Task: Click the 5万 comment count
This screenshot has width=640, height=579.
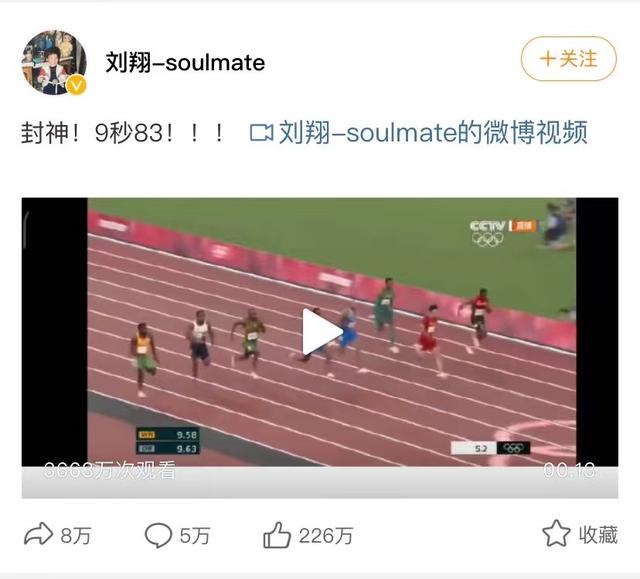Action: (195, 535)
